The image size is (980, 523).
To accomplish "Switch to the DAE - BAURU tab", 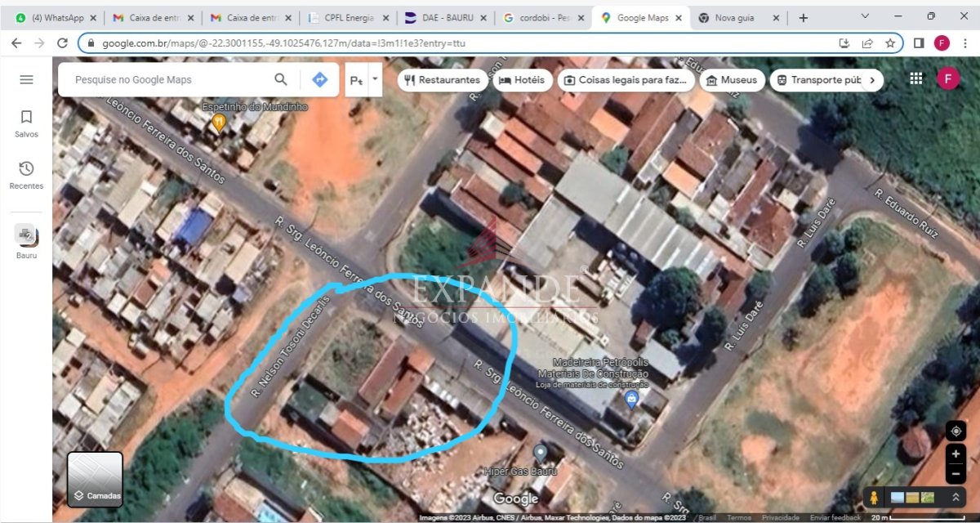I will pos(447,17).
